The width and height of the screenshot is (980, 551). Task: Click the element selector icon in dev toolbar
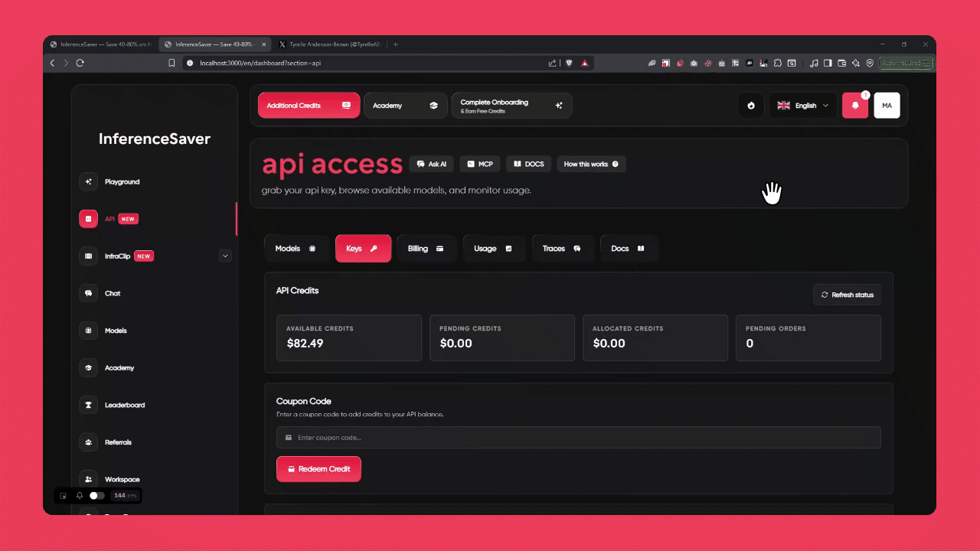[x=64, y=496]
